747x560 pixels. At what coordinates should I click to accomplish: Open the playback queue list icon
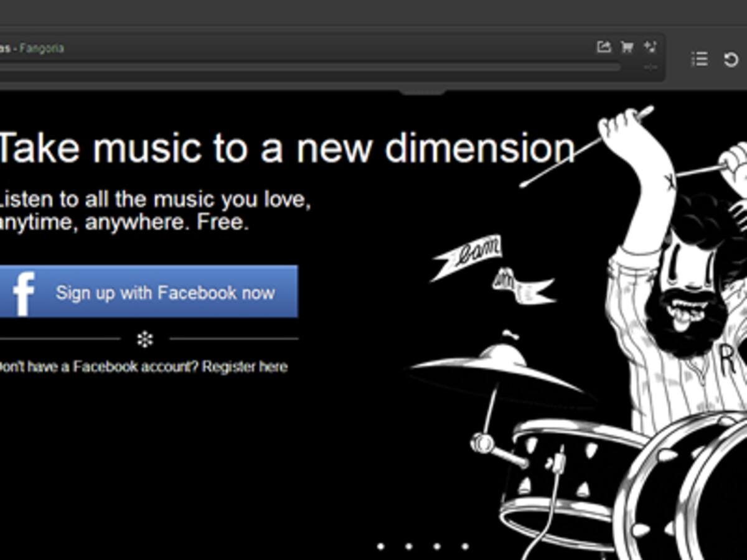point(700,59)
